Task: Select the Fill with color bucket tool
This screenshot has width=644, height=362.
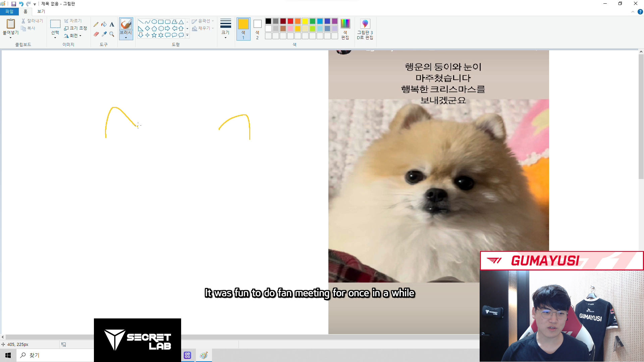Action: 104,24
